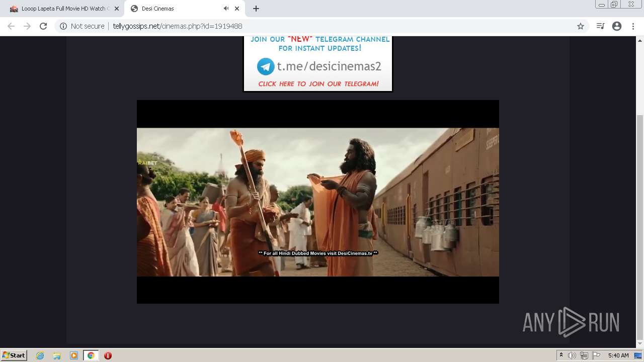Reload the current page

click(43, 26)
